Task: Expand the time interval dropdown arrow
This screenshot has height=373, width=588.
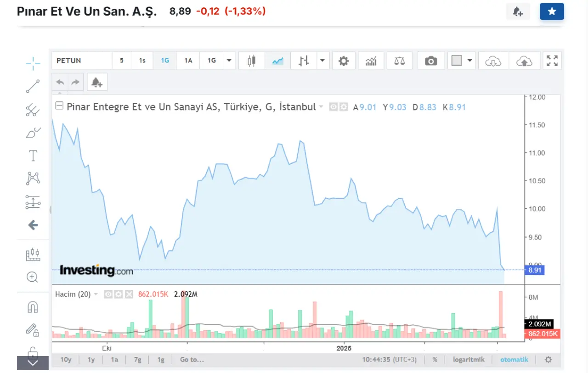Action: click(x=229, y=61)
